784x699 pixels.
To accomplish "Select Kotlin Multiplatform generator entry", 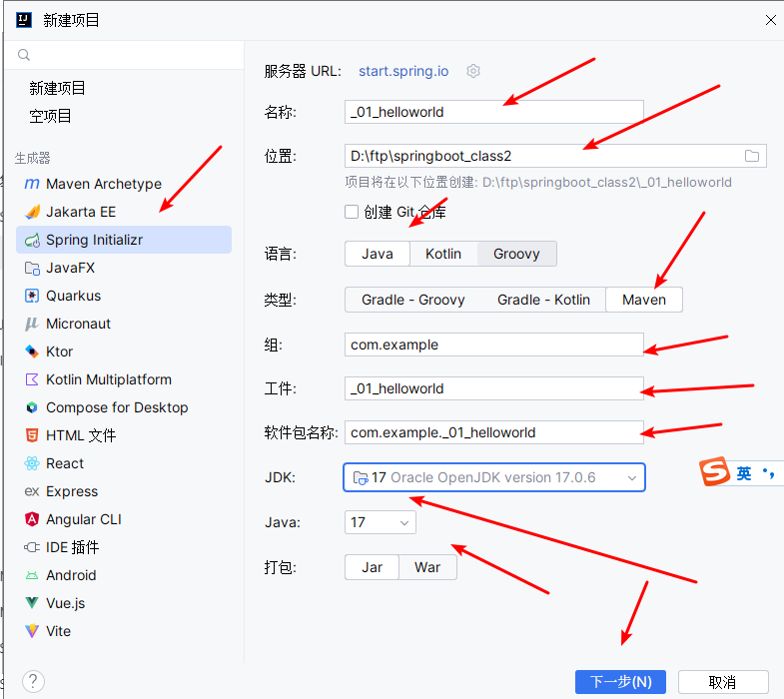I will [x=124, y=380].
